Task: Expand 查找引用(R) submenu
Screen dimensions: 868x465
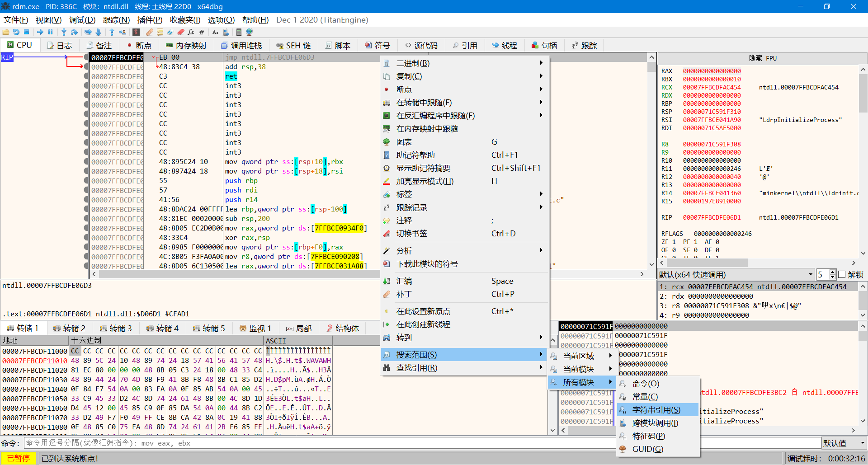Action: coord(466,368)
